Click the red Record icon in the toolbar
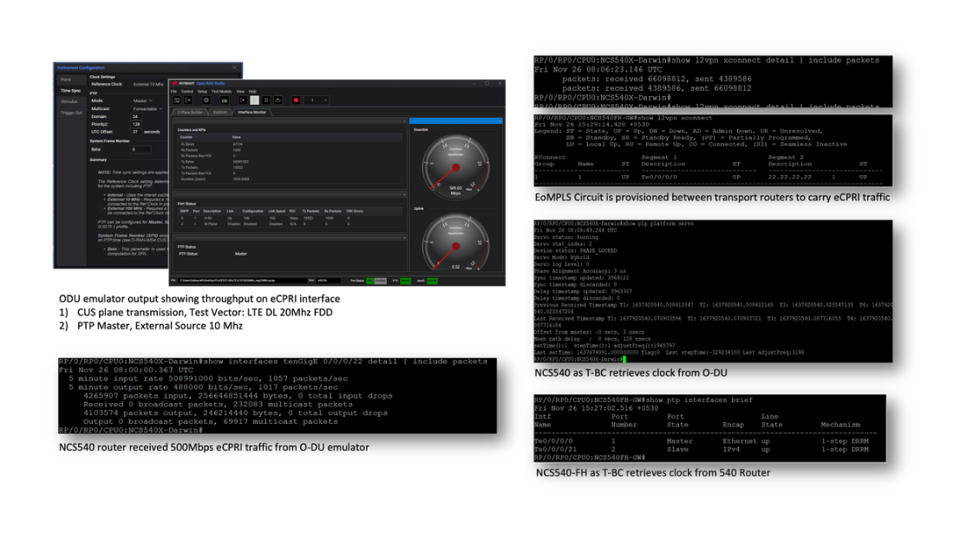The height and width of the screenshot is (533, 980). (x=297, y=100)
